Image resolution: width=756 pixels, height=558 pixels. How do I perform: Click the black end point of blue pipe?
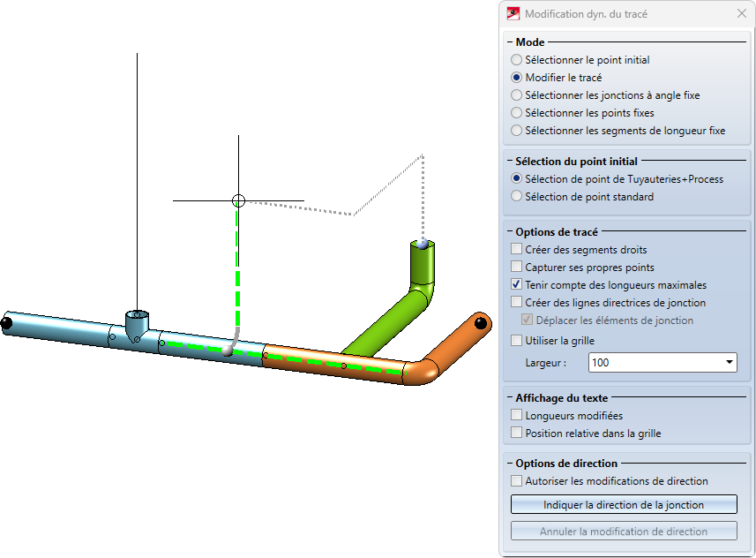(6, 322)
